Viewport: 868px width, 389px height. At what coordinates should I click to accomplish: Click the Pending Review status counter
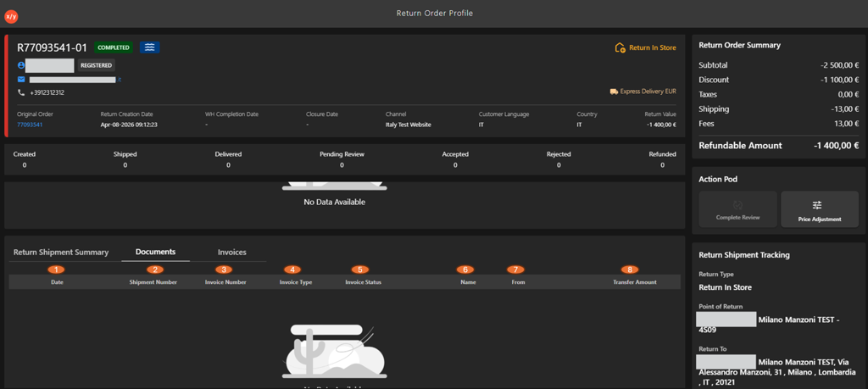(342, 159)
